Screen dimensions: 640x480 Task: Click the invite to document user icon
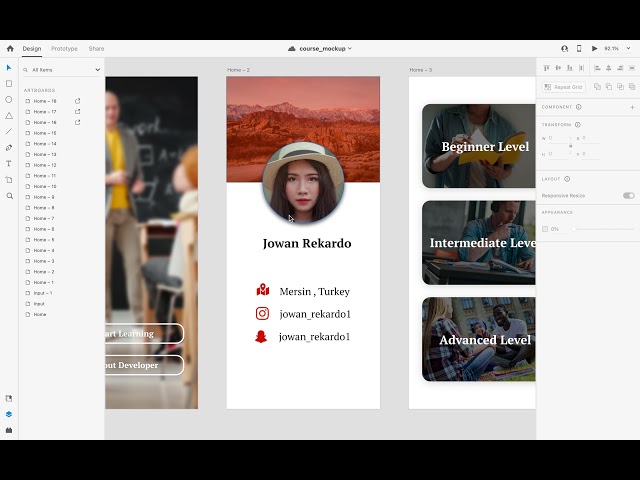564,49
